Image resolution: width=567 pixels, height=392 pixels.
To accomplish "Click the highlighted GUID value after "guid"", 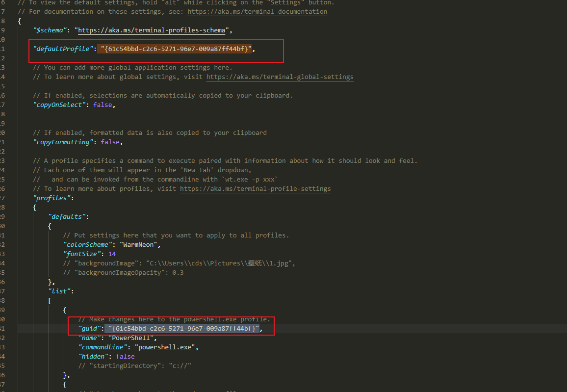I will coord(184,329).
